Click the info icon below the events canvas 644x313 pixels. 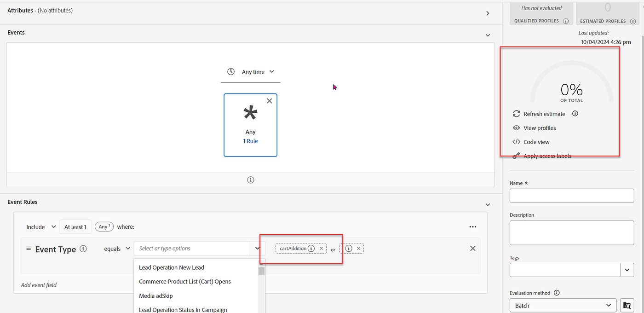[250, 180]
